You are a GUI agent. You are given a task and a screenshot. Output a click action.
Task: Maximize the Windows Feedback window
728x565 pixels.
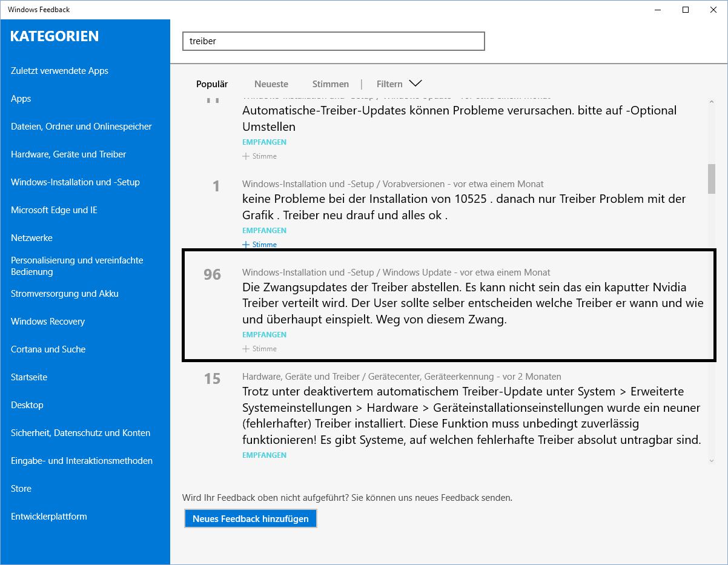(686, 10)
